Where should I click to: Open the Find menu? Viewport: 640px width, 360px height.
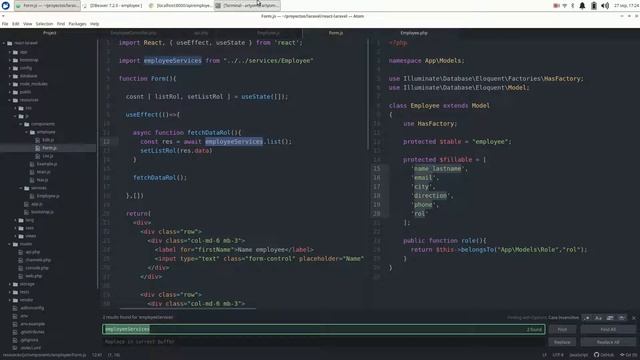61,24
